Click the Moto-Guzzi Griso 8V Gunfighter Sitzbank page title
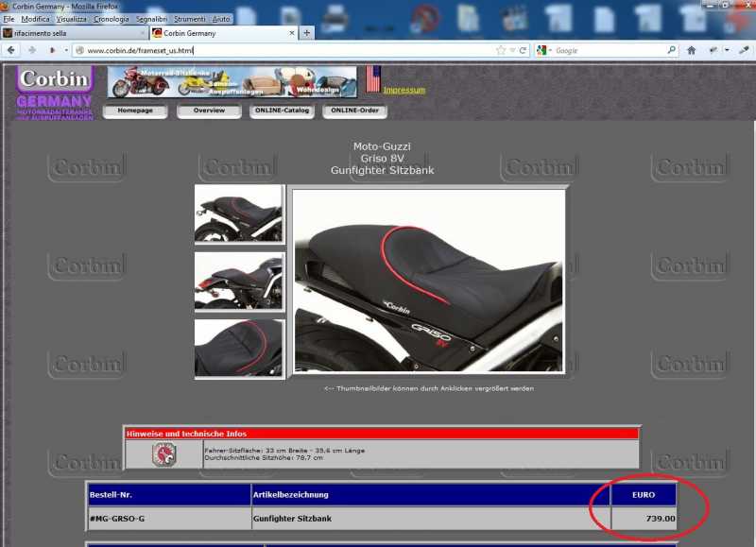Image resolution: width=756 pixels, height=547 pixels. [x=383, y=158]
